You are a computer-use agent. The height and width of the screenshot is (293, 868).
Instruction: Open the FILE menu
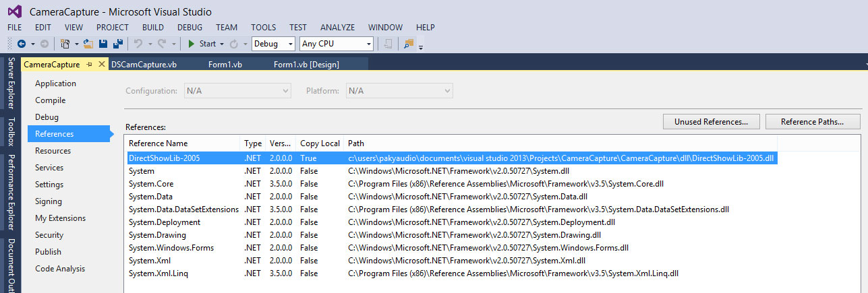14,28
